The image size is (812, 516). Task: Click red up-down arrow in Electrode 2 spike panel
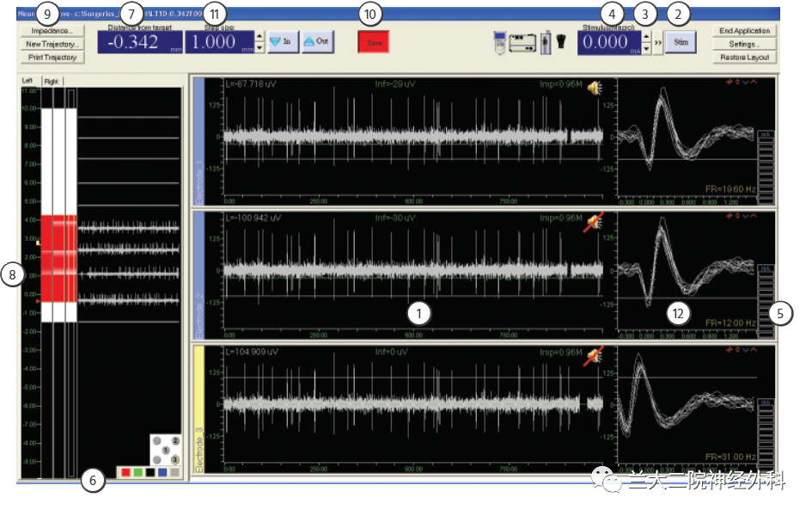pyautogui.click(x=737, y=216)
